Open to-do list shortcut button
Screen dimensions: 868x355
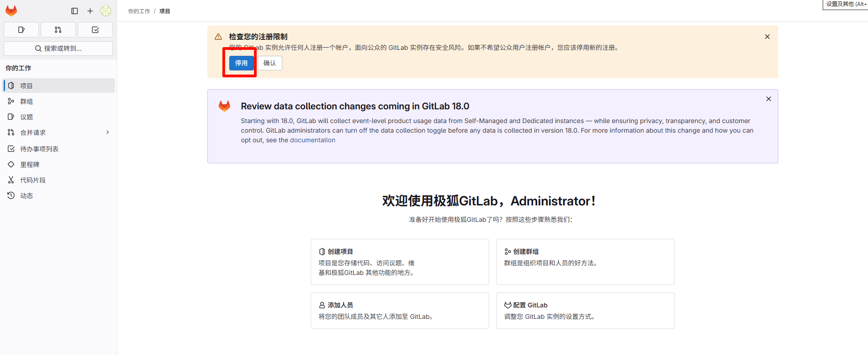pyautogui.click(x=95, y=30)
